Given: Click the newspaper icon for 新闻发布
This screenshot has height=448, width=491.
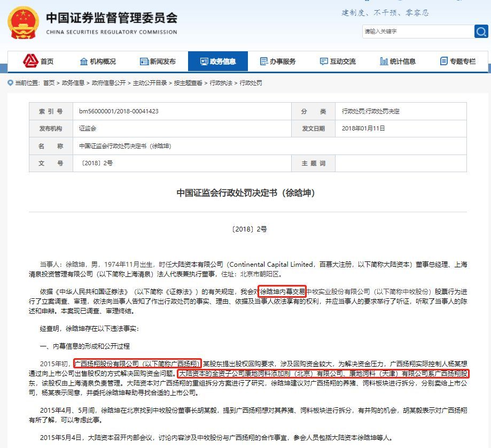Looking at the screenshot, I should [x=144, y=61].
